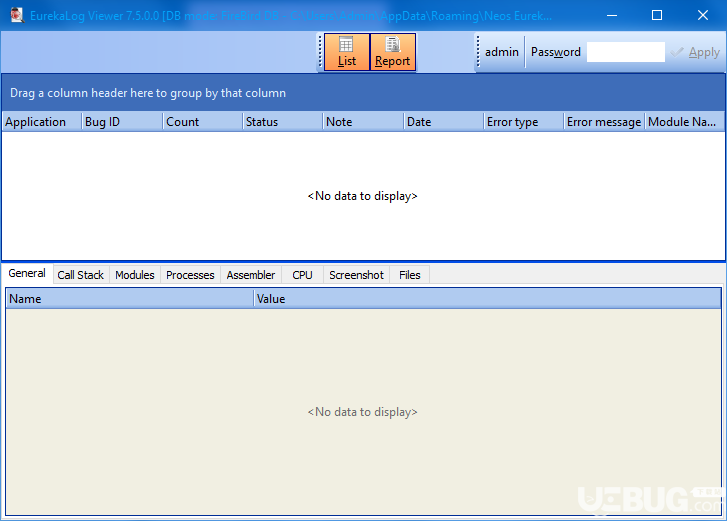Click the Value column header
Viewport: 727px width, 521px height.
[x=487, y=299]
